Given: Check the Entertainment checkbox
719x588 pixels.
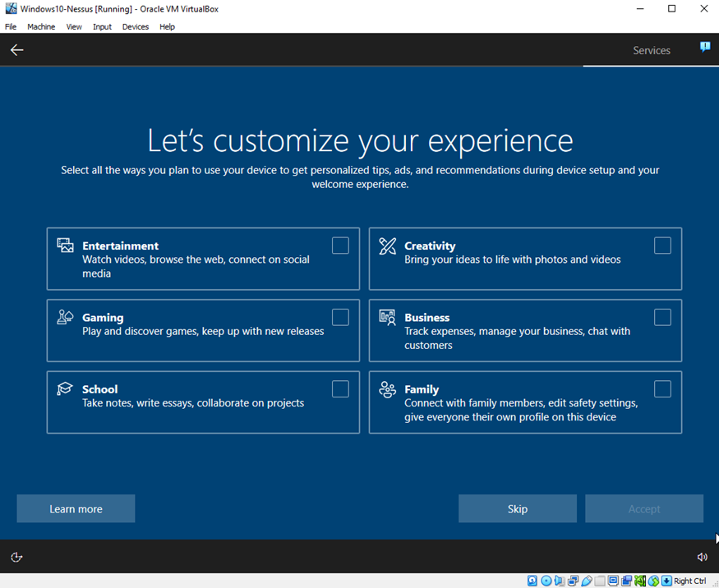Looking at the screenshot, I should pos(340,246).
